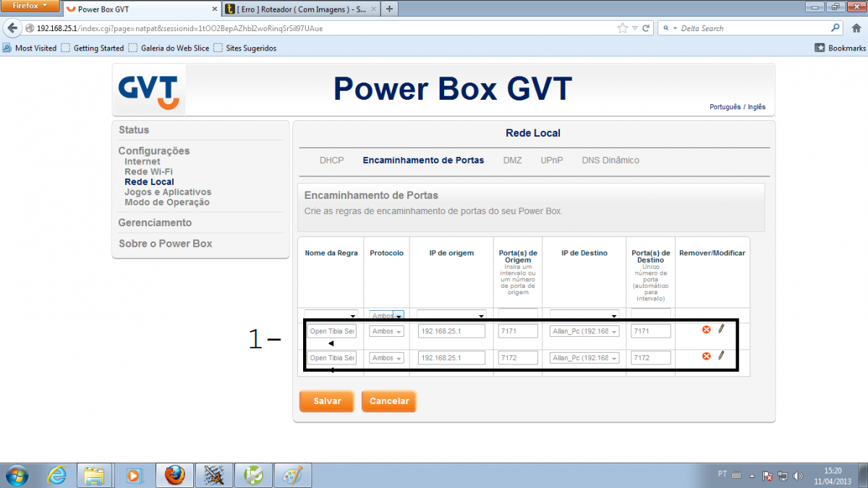The width and height of the screenshot is (868, 488).
Task: Open Windows Explorer from the taskbar
Action: click(94, 475)
